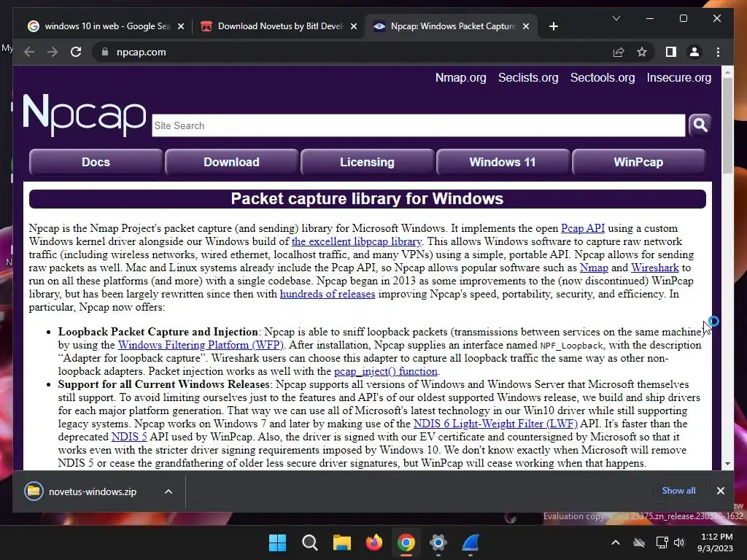Viewport: 747px width, 560px height.
Task: Open File Explorer from taskbar
Action: tap(341, 542)
